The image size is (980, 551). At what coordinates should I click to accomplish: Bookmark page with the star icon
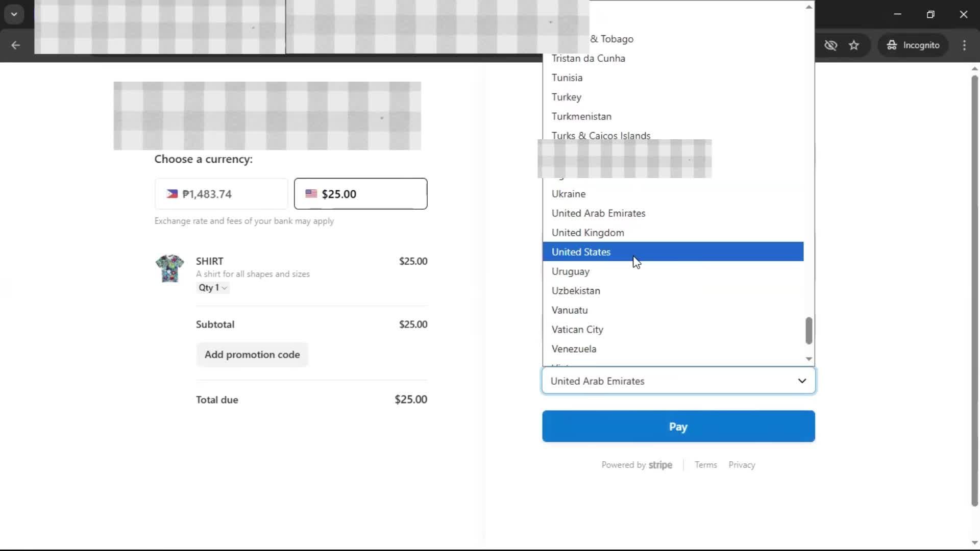point(854,45)
